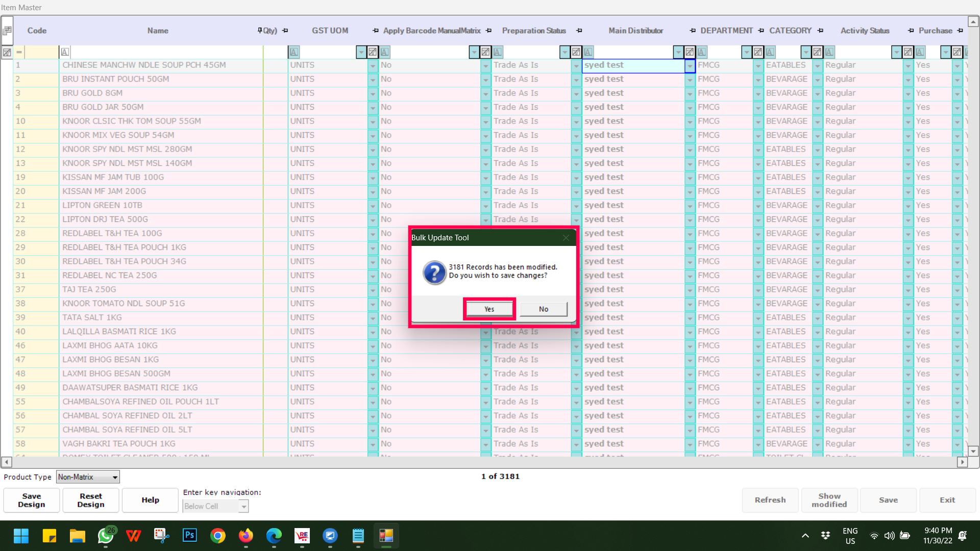Click pin icon on GST UOM column
The image size is (980, 551).
(376, 31)
